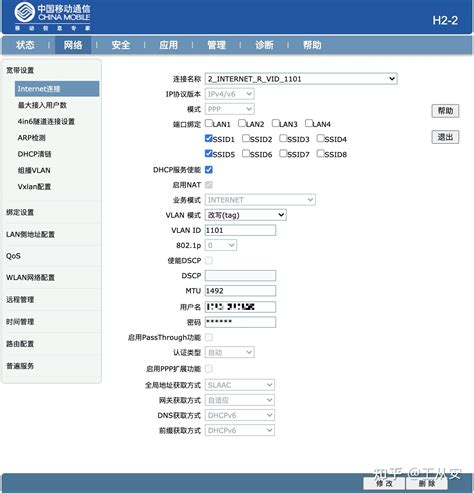Toggle the 使能DSCP checkbox
This screenshot has width=474, height=493.
pos(209,260)
